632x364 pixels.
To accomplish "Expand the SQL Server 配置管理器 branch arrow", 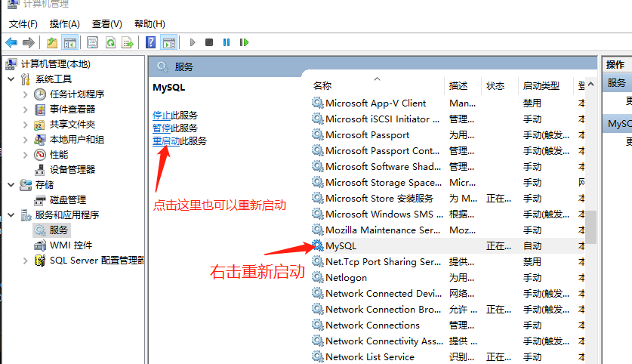I will click(x=25, y=261).
